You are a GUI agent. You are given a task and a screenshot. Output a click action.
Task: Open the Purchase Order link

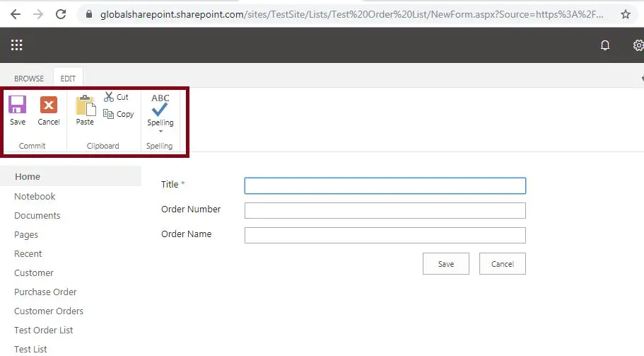tap(45, 292)
